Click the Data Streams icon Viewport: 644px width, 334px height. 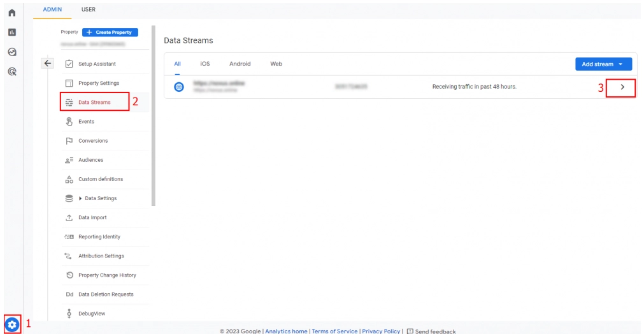point(69,102)
